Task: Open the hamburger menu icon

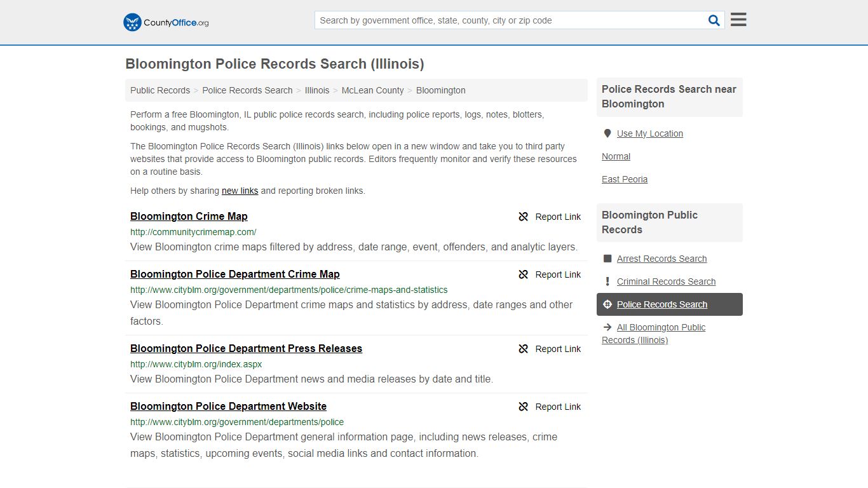Action: (738, 20)
